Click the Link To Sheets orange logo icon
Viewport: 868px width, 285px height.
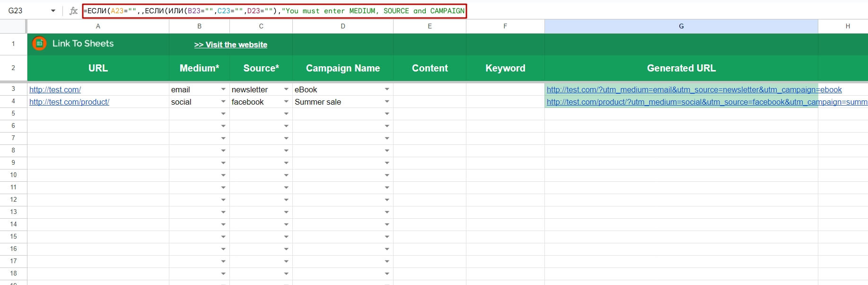[x=39, y=44]
